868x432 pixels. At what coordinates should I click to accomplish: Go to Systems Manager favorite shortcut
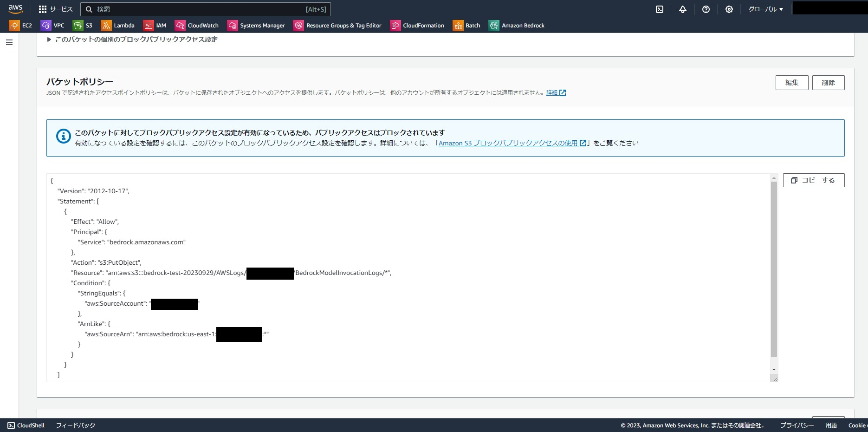click(x=256, y=26)
